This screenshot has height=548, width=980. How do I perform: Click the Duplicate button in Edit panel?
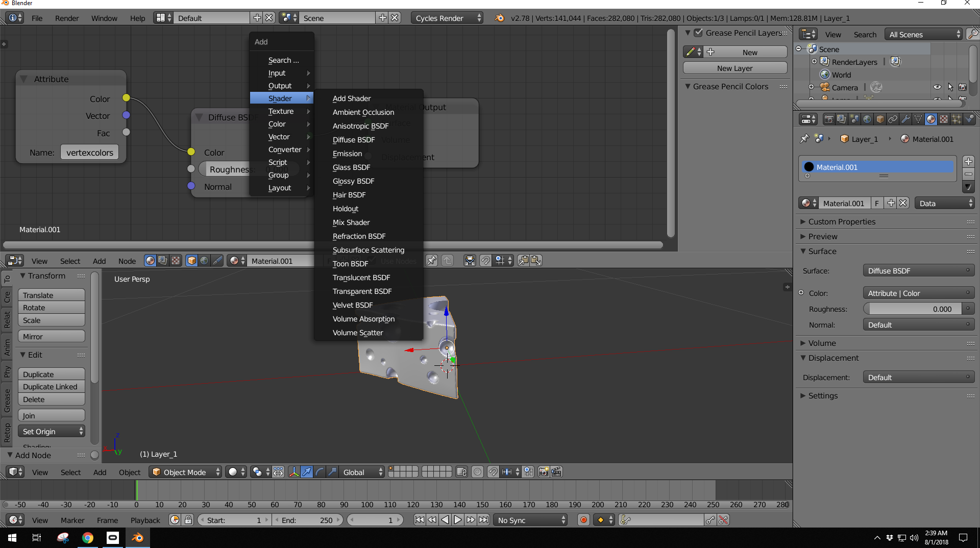(x=51, y=374)
